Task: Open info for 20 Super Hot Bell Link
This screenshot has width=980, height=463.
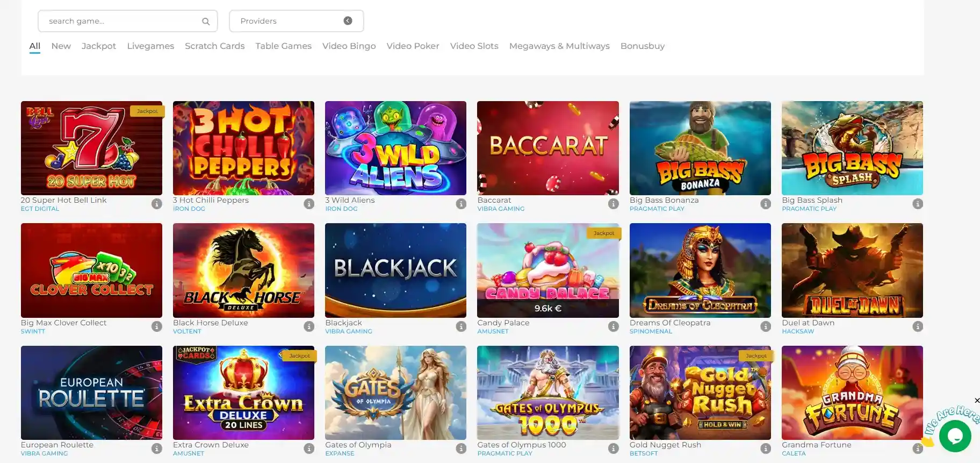Action: (157, 204)
